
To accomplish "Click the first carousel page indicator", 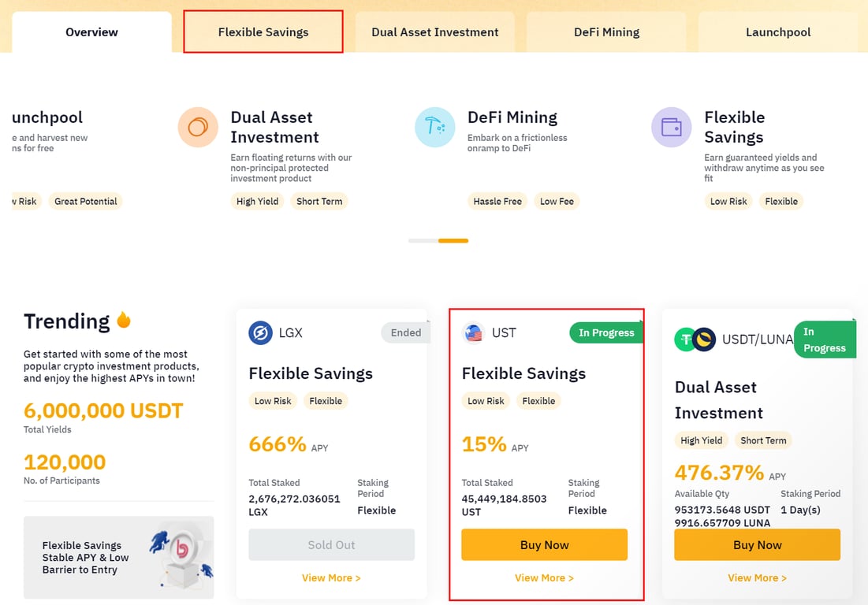I will click(x=423, y=241).
